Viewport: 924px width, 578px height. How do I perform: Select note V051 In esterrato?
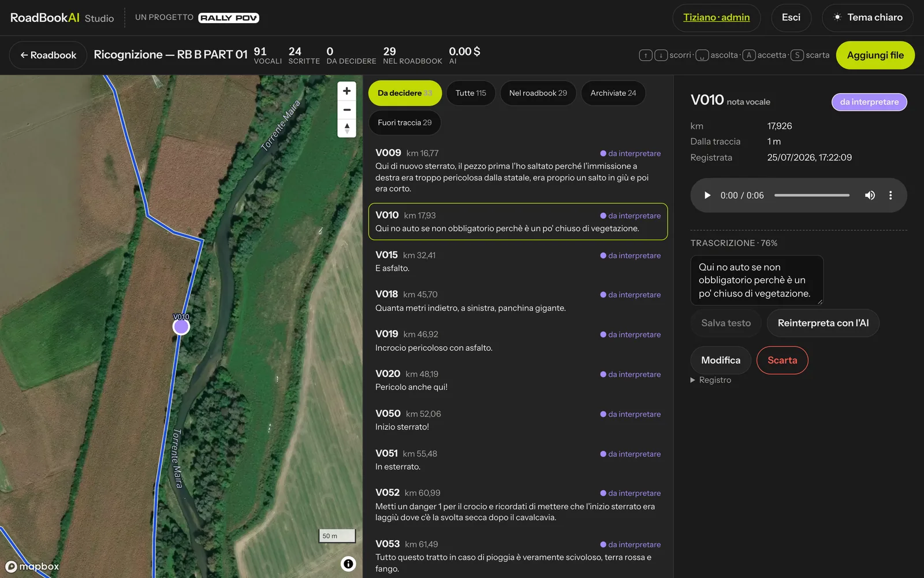pyautogui.click(x=518, y=460)
